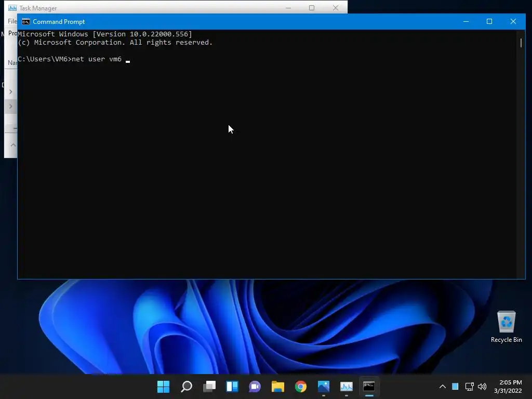Screen dimensions: 532x399
Task: Click Fewer details up-chevron in Task Manager
Action: (x=13, y=145)
